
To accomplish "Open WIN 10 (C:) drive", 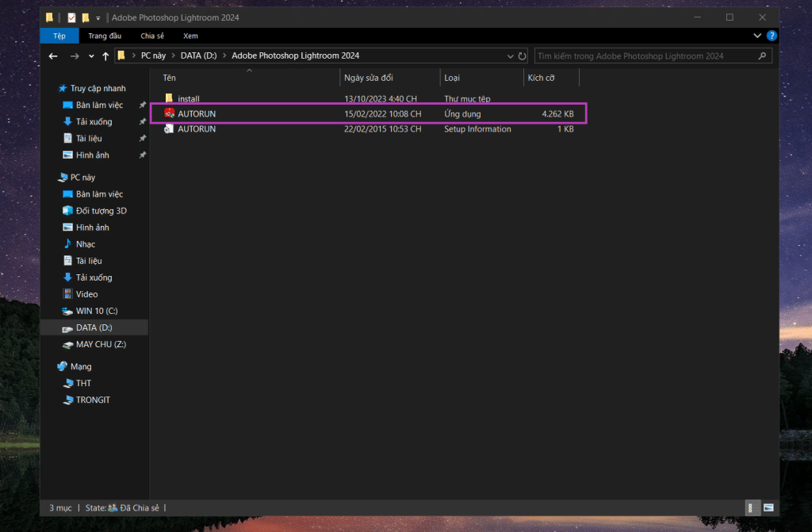I will point(90,311).
